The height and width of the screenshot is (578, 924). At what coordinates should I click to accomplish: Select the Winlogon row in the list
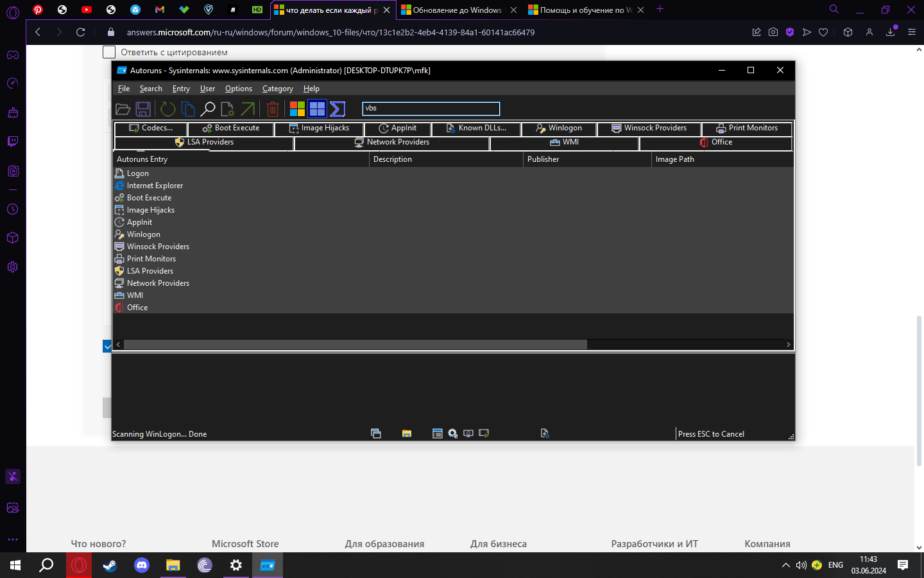[x=453, y=234]
